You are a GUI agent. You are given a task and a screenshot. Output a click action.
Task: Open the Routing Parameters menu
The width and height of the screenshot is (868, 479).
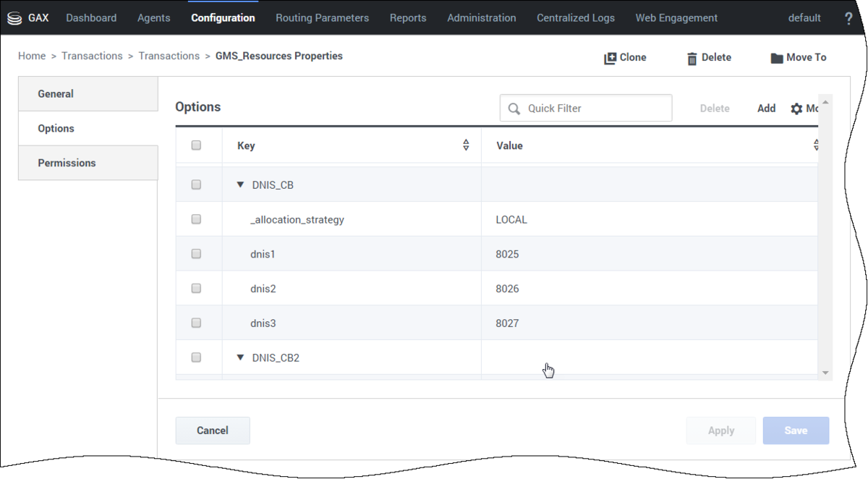[x=322, y=18]
